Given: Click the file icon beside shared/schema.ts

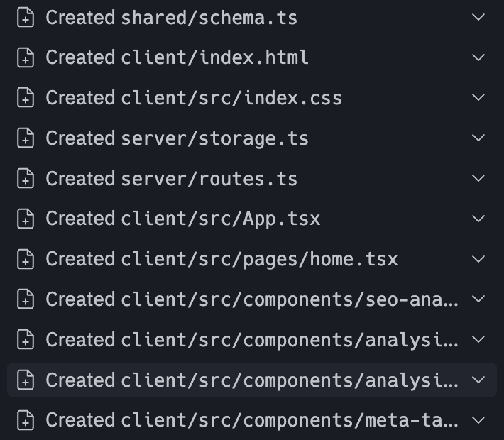Looking at the screenshot, I should 26,17.
